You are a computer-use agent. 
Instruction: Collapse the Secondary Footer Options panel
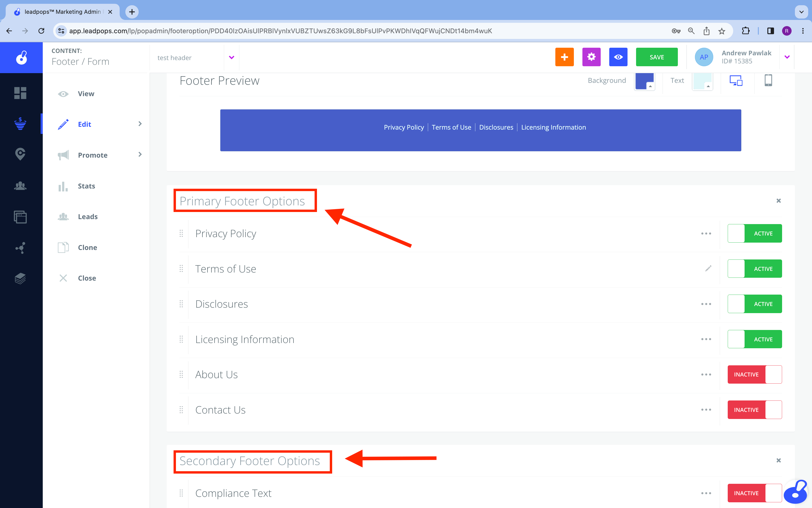click(779, 461)
